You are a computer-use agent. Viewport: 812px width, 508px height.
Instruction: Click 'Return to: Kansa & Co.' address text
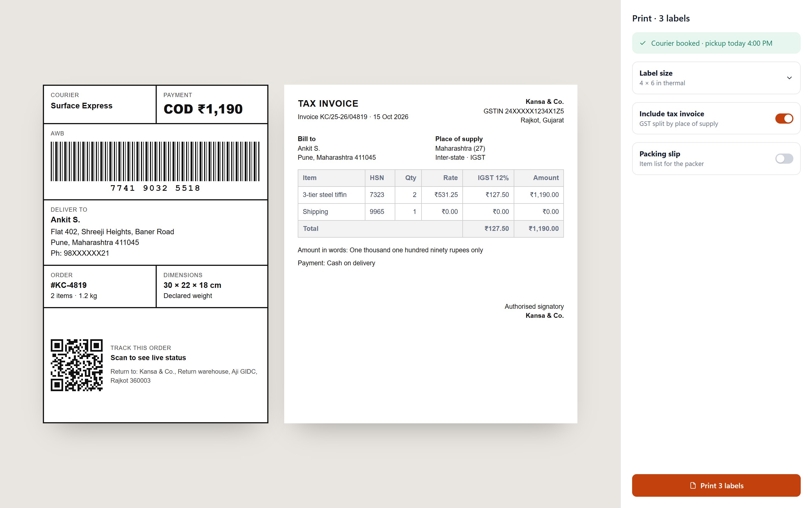tap(184, 376)
